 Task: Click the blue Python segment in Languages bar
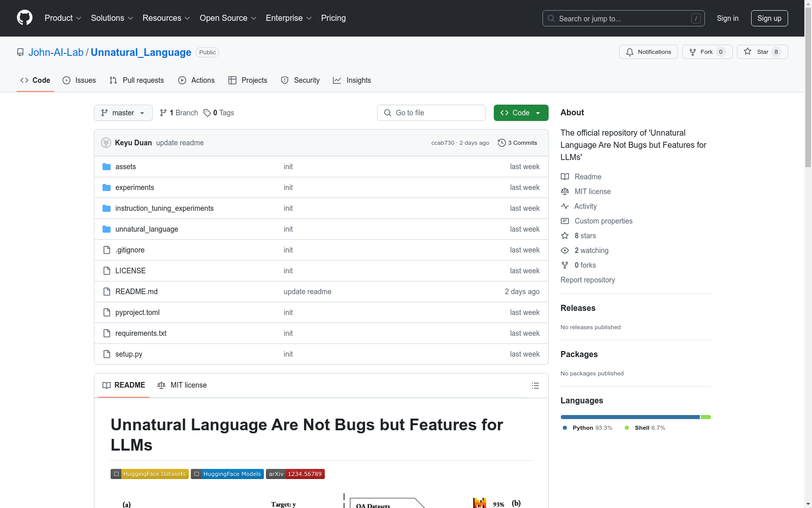[630, 417]
